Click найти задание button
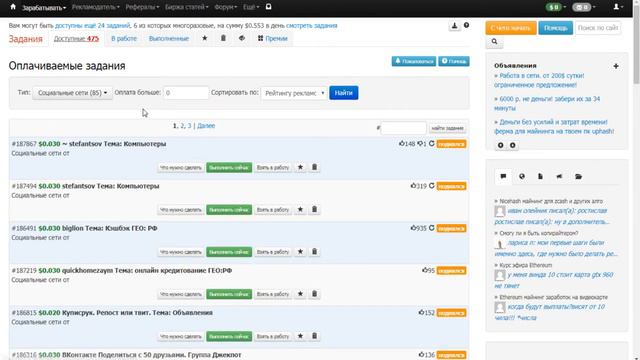640x360 pixels. coord(447,128)
